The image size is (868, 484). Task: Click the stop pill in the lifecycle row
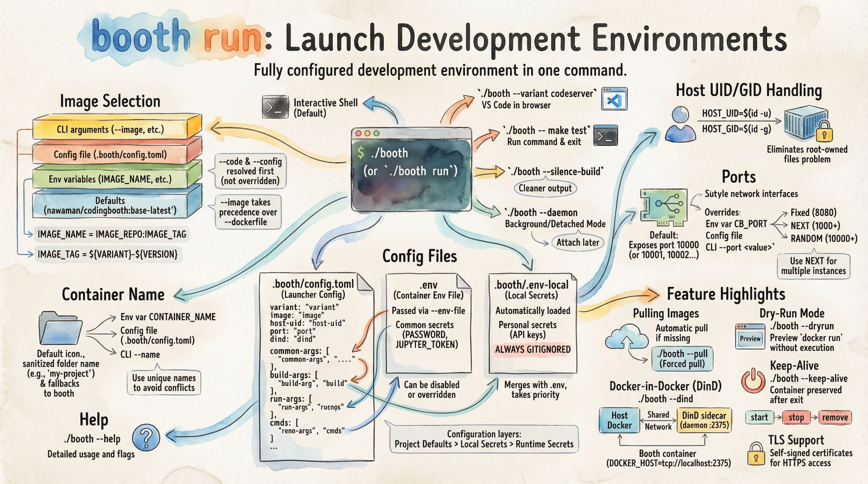point(796,418)
